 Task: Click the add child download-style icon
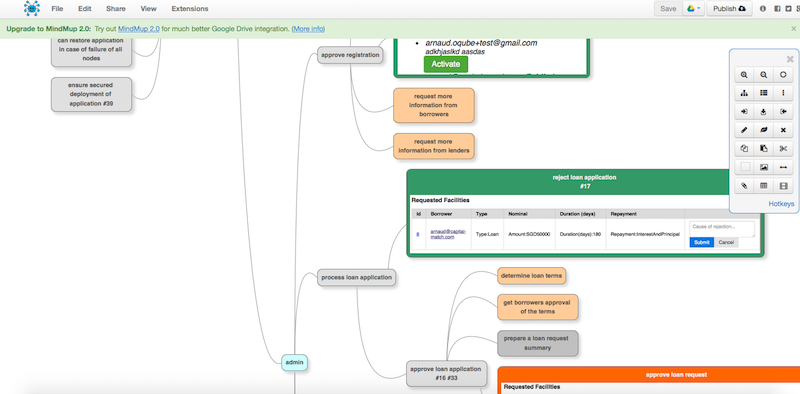763,111
